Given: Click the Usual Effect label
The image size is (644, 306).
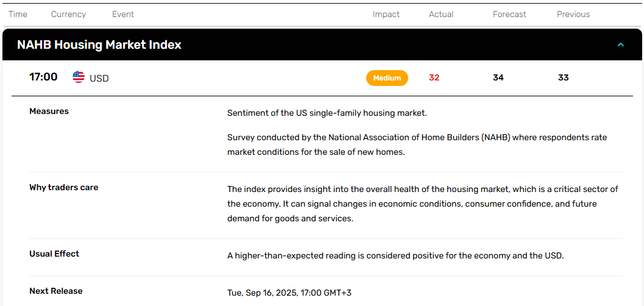Looking at the screenshot, I should pos(54,254).
